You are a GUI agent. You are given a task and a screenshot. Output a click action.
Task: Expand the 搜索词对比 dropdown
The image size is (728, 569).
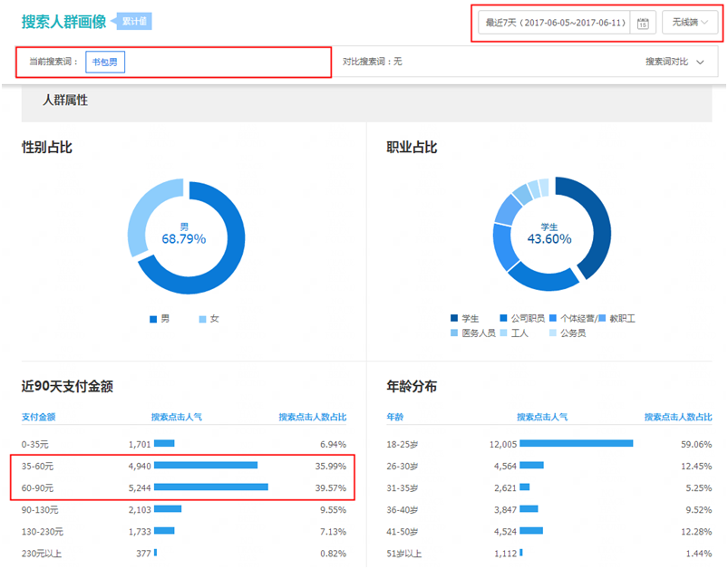(675, 62)
